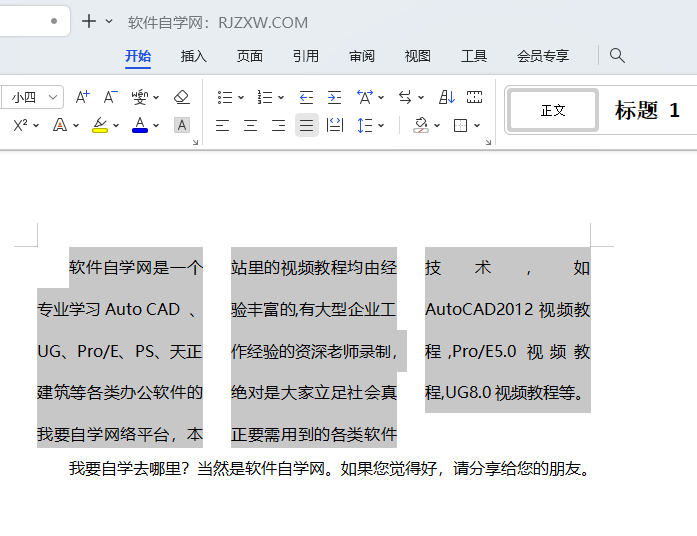Toggle show paragraph marks icon
Screen dimensions: 697x536
pos(474,97)
